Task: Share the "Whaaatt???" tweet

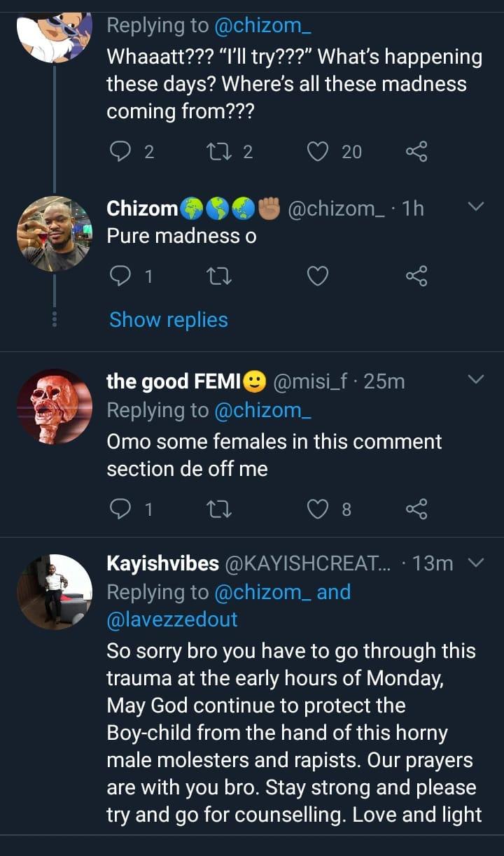Action: pos(416,151)
